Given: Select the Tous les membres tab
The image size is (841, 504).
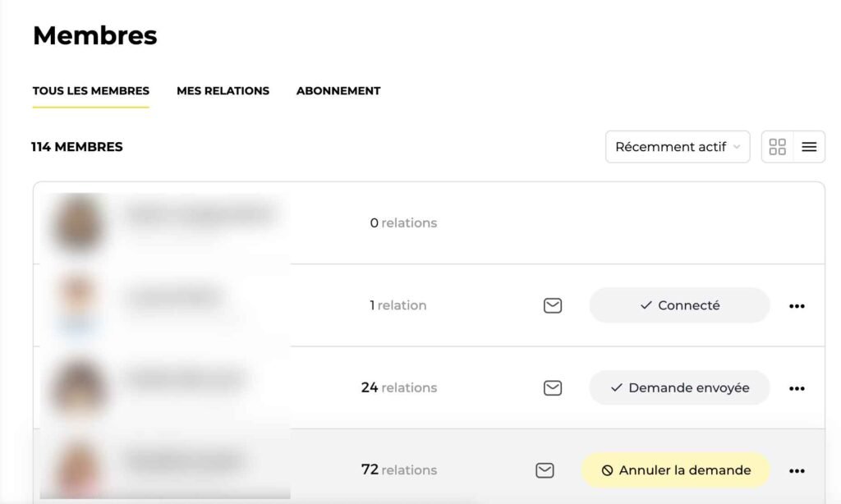Looking at the screenshot, I should pyautogui.click(x=91, y=91).
